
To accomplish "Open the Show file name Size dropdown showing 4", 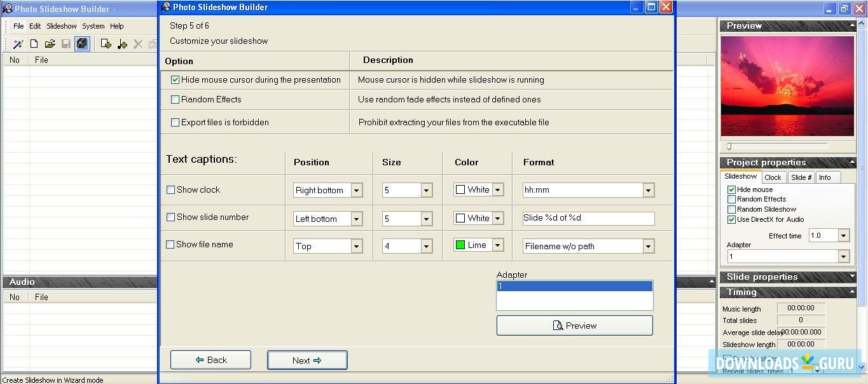I will [426, 246].
